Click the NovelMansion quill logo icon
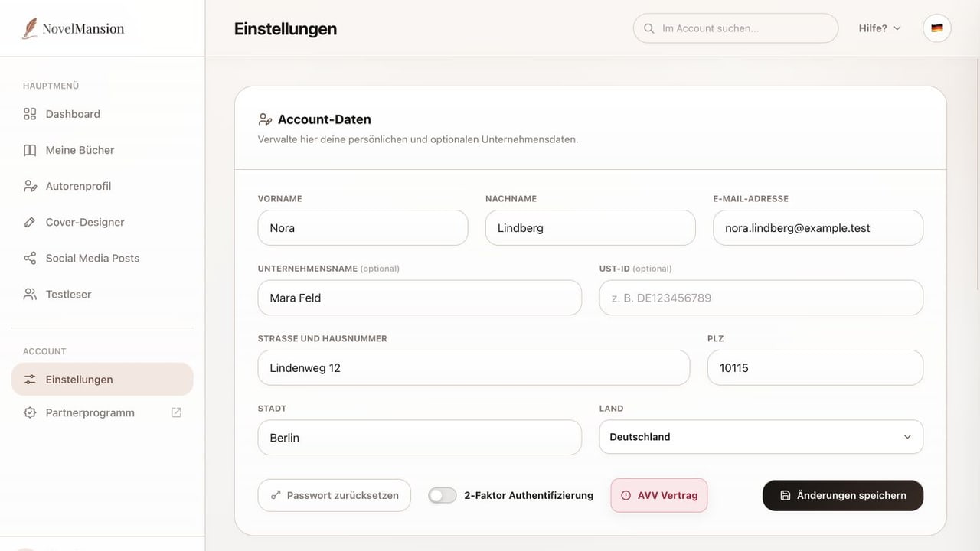Viewport: 980px width, 551px height. pyautogui.click(x=30, y=28)
